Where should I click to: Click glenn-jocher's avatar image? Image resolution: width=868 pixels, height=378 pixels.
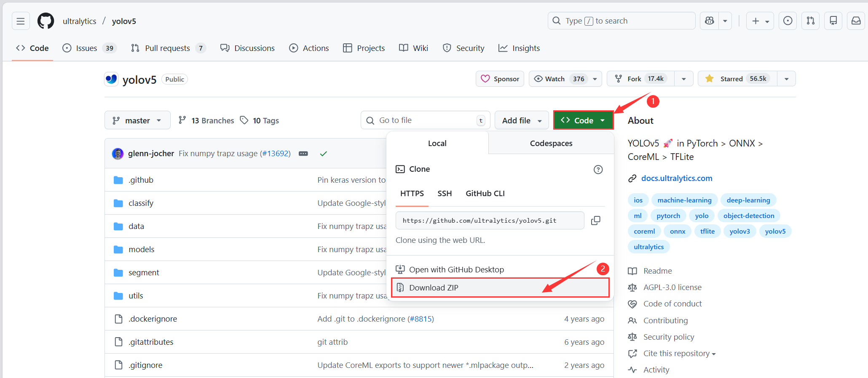(118, 154)
